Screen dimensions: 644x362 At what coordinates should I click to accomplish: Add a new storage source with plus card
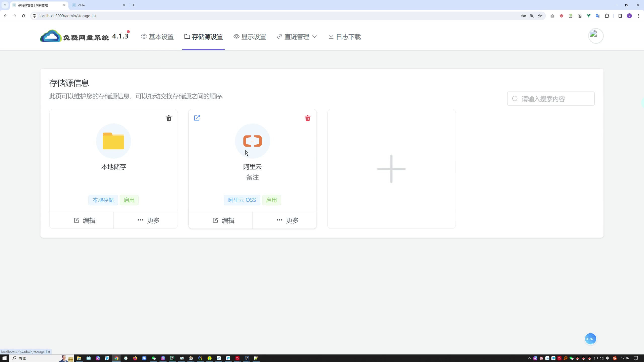tap(391, 169)
